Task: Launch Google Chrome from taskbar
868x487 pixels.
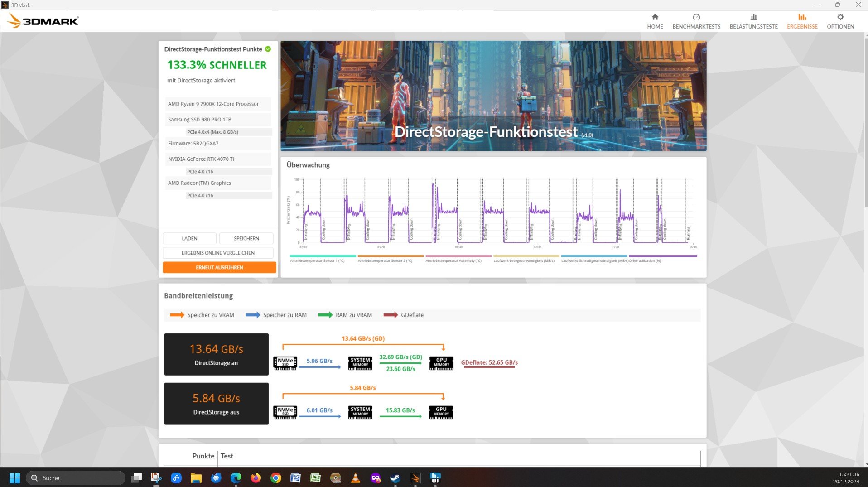Action: pos(275,477)
